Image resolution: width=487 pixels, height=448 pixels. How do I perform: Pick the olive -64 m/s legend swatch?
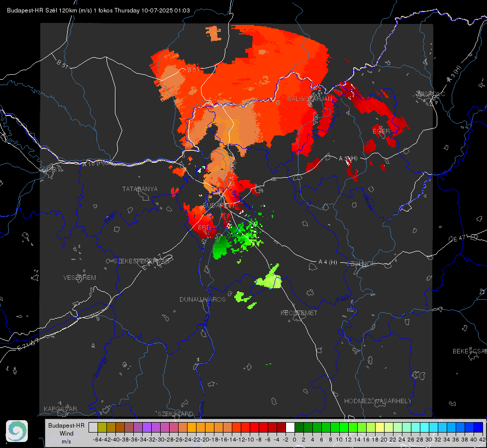click(102, 427)
